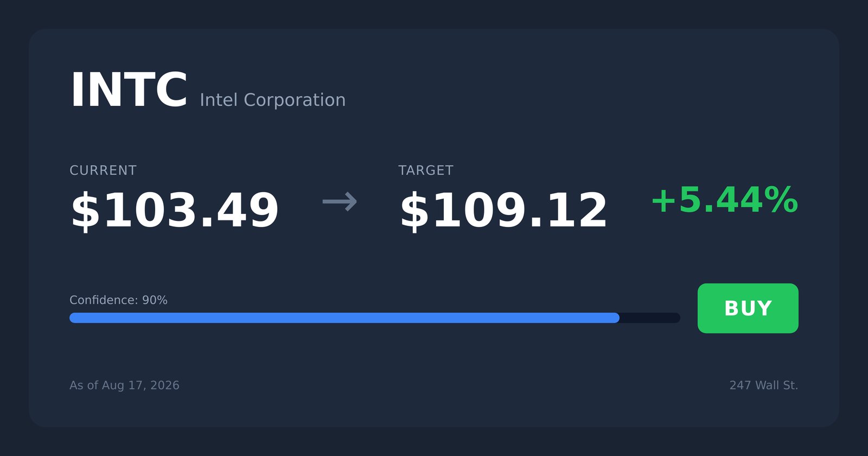Click the dollar sign of target price
The height and width of the screenshot is (456, 868).
[x=414, y=211]
